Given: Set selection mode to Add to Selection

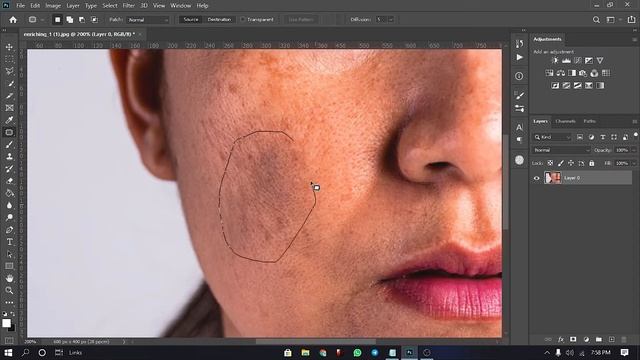Looking at the screenshot, I should point(70,20).
